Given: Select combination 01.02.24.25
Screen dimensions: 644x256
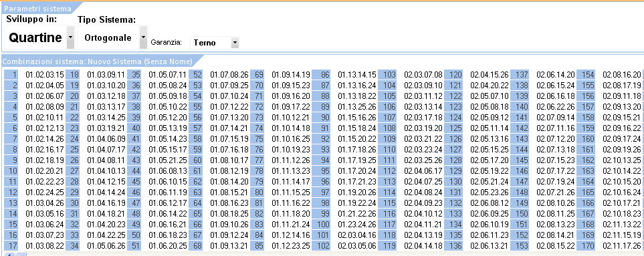Looking at the screenshot, I should pos(45,192).
